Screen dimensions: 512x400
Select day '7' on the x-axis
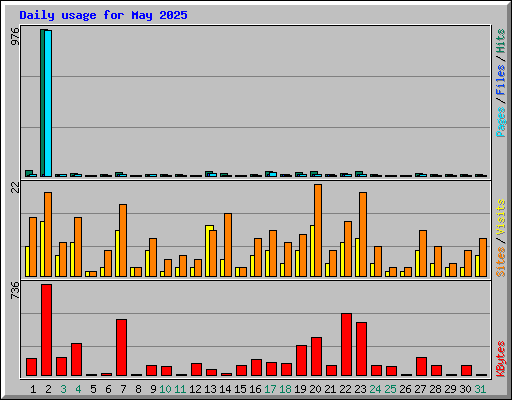click(123, 389)
